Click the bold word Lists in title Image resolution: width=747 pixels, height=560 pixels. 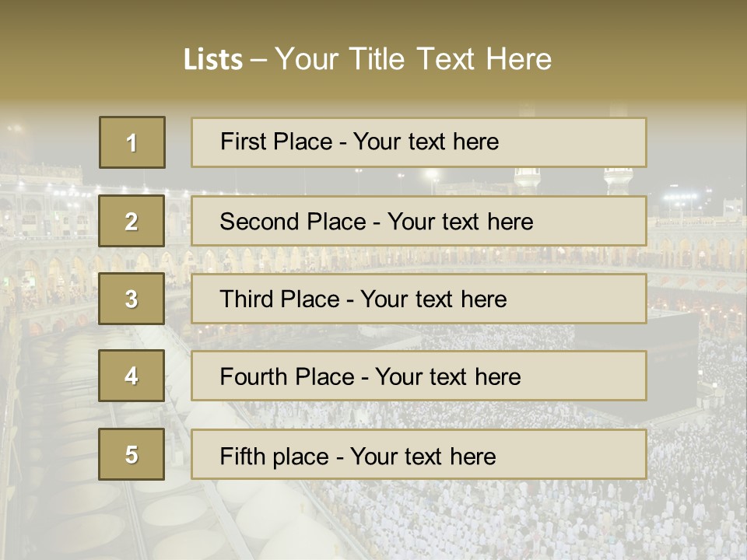(x=213, y=59)
